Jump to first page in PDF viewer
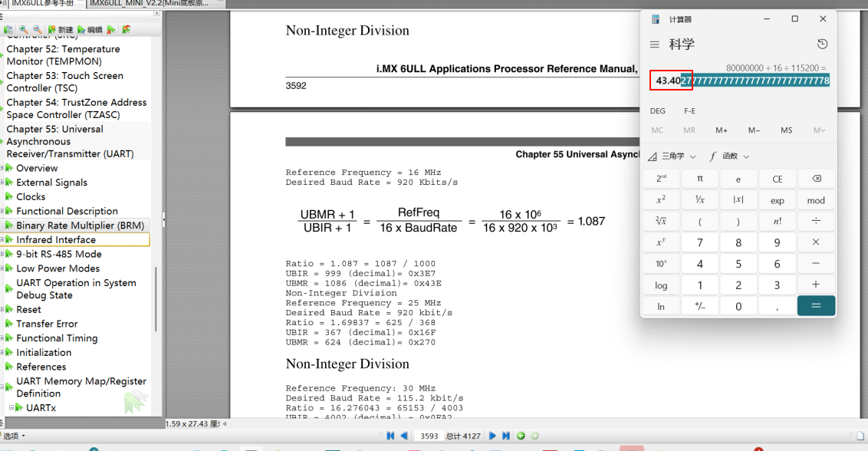The width and height of the screenshot is (868, 451). tap(390, 436)
